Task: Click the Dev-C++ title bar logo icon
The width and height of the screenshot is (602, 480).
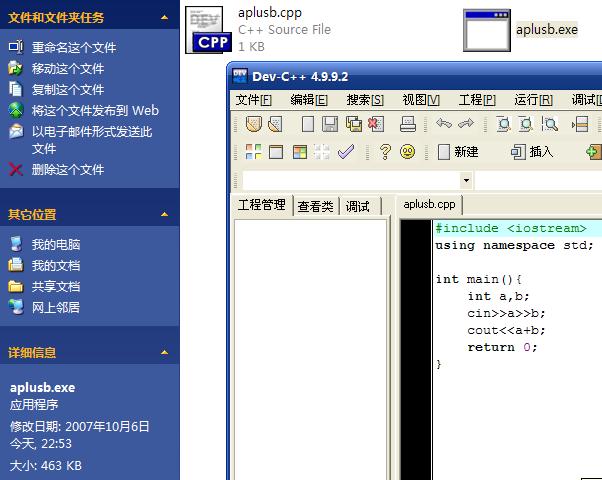Action: point(240,76)
